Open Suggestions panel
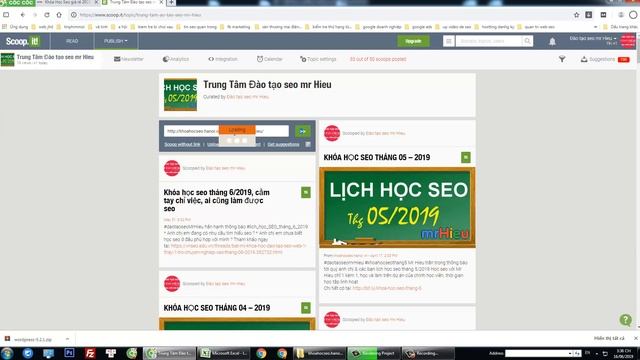 coord(605,59)
